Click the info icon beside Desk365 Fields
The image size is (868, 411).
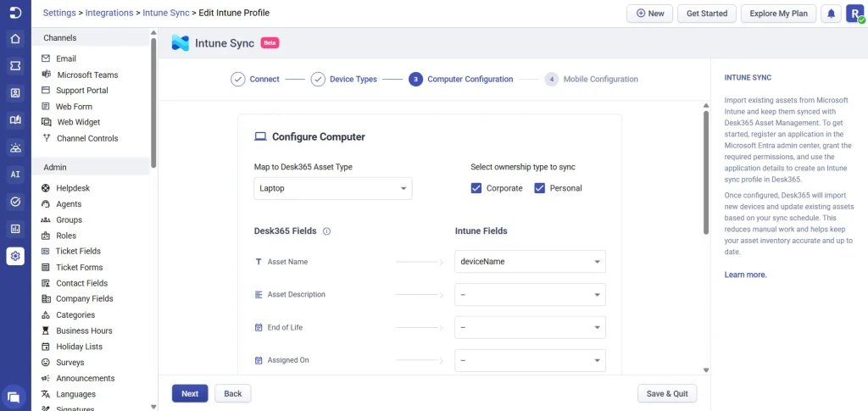point(326,232)
